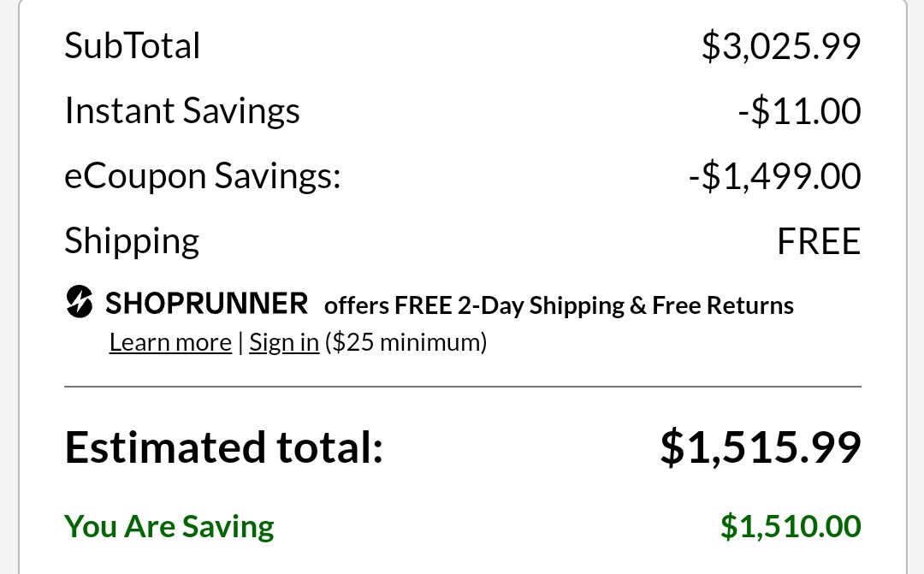The width and height of the screenshot is (924, 574).
Task: Open the ShopRunner Learn more link
Action: [170, 342]
